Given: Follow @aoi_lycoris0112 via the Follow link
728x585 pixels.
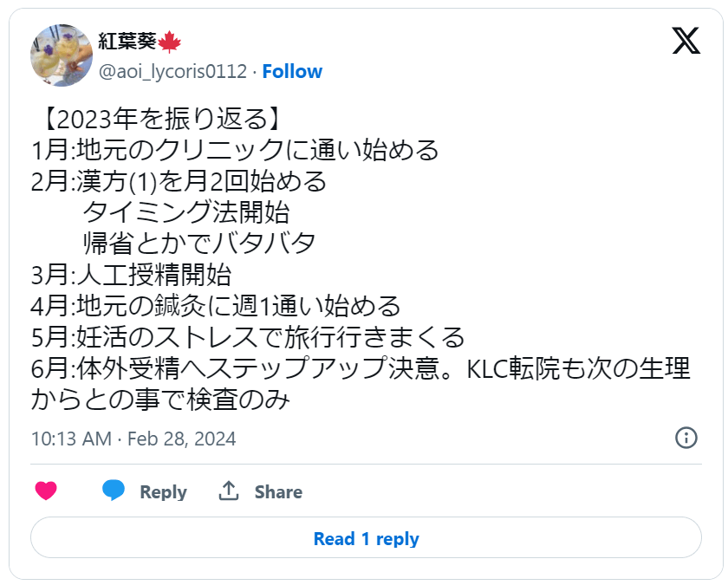Looking at the screenshot, I should click(x=293, y=71).
